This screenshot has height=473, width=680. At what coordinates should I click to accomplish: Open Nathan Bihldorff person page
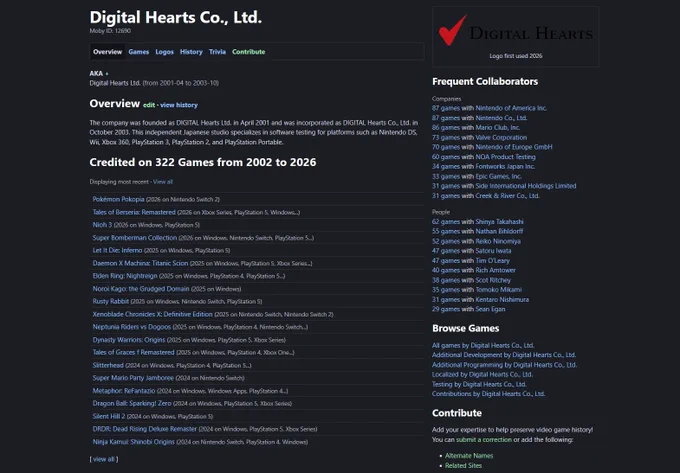pos(499,232)
